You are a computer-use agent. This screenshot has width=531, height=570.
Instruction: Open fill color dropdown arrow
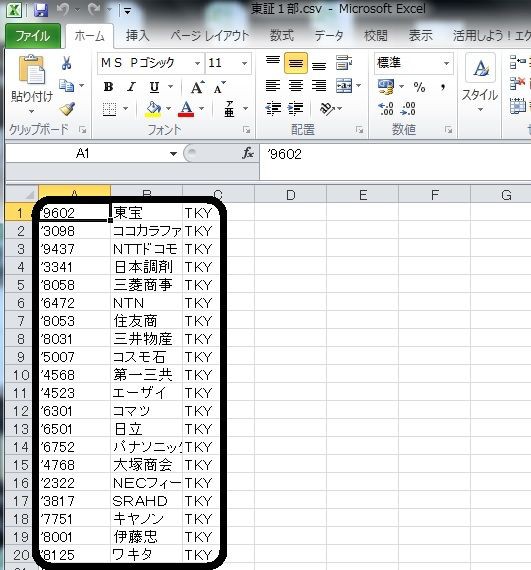click(168, 109)
